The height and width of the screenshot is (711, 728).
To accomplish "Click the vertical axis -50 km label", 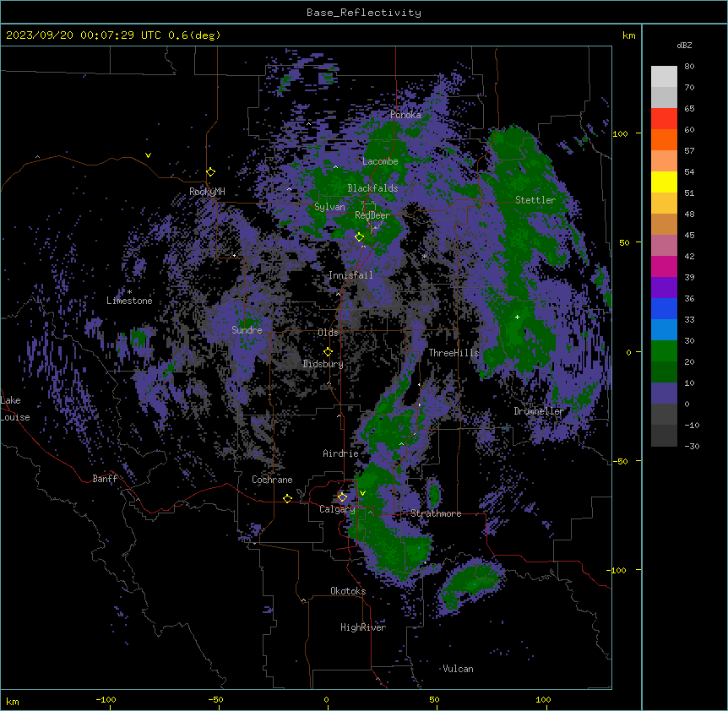I will 620,461.
